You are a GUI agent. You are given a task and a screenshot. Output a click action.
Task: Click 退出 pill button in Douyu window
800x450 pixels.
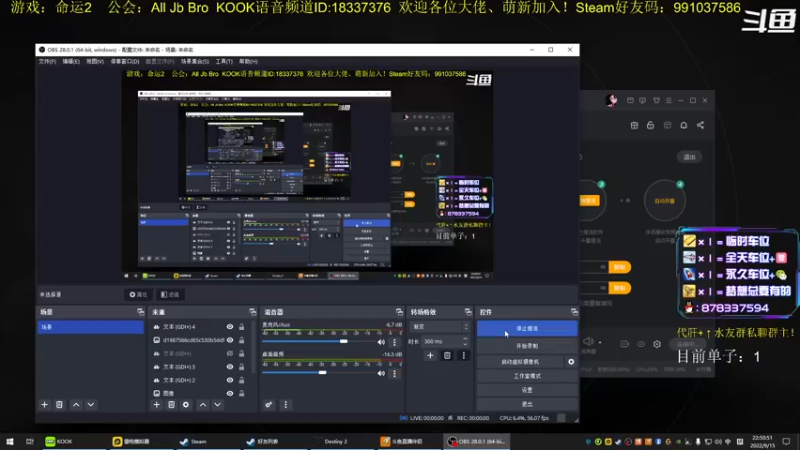689,157
